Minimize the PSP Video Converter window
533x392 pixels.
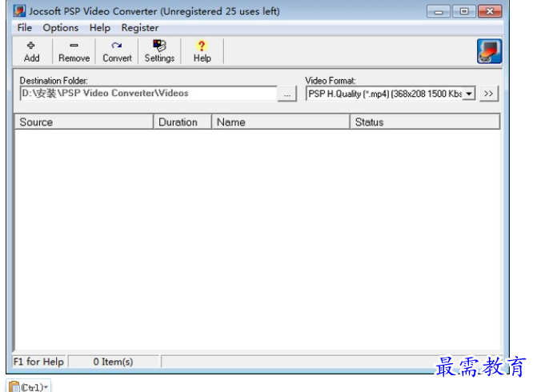point(439,11)
